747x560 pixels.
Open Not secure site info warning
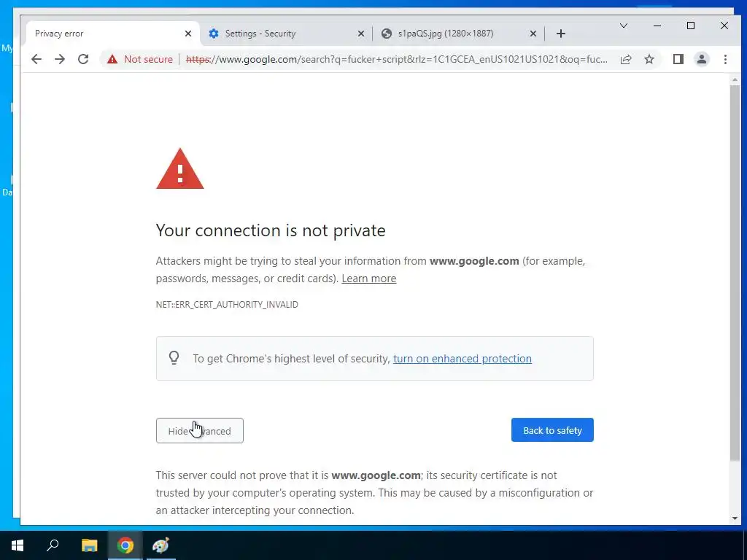pos(139,59)
